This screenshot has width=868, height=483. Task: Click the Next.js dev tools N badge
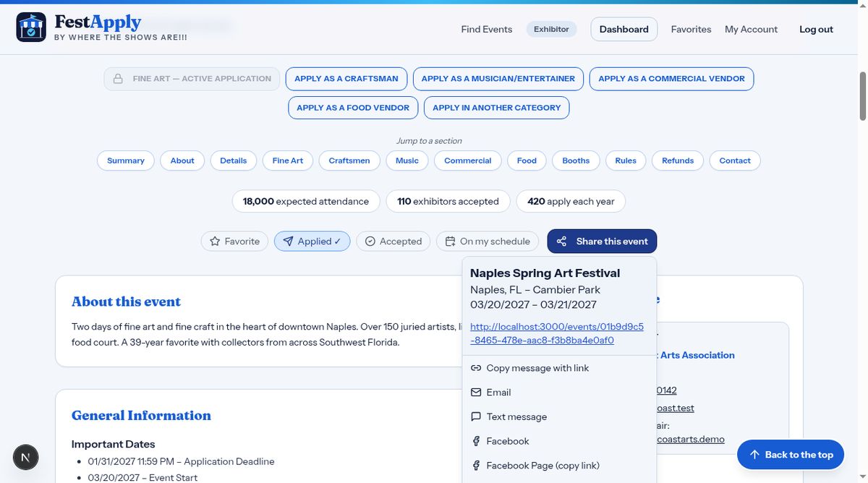coord(26,457)
